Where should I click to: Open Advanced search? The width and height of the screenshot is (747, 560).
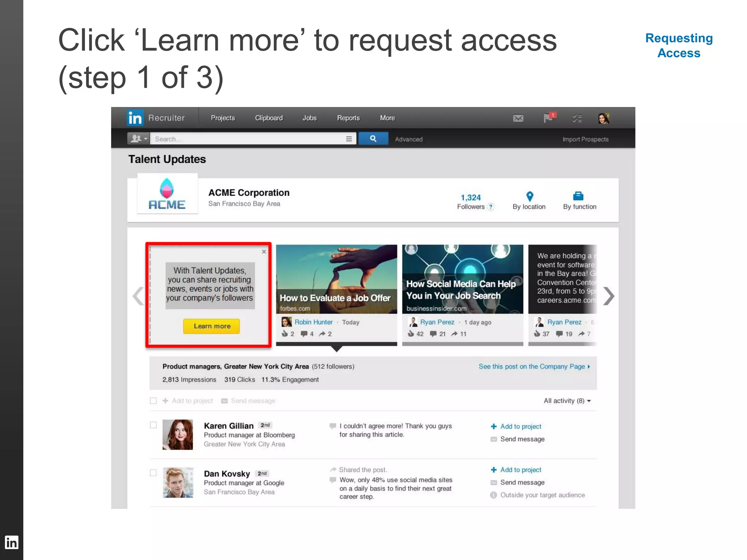point(409,139)
